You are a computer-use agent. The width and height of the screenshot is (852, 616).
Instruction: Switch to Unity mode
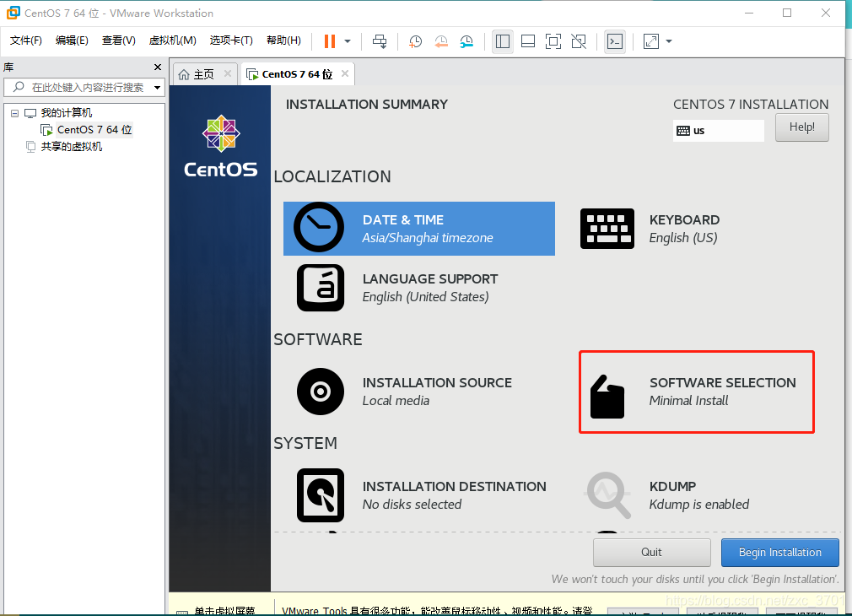579,41
